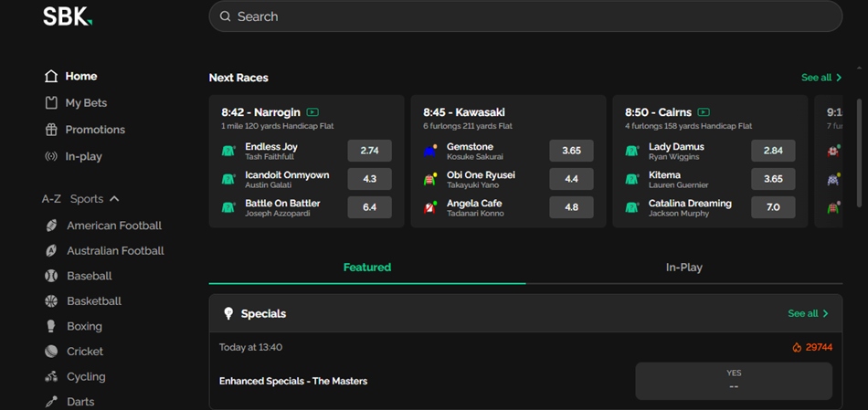868x410 pixels.
Task: Click the Boxing glove icon
Action: (51, 326)
